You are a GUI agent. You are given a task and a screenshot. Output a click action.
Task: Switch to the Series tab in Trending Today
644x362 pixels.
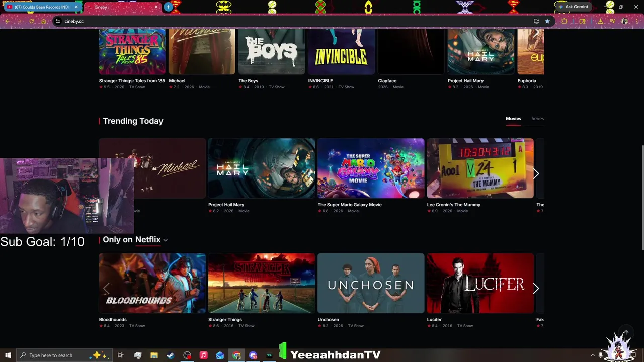[537, 119]
